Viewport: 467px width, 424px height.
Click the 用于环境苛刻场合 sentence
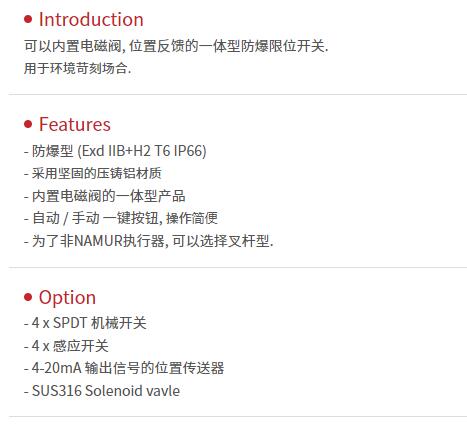point(78,68)
